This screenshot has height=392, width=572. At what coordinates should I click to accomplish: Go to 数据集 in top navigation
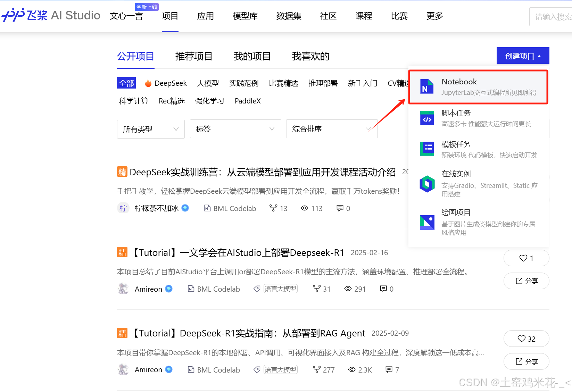click(289, 16)
